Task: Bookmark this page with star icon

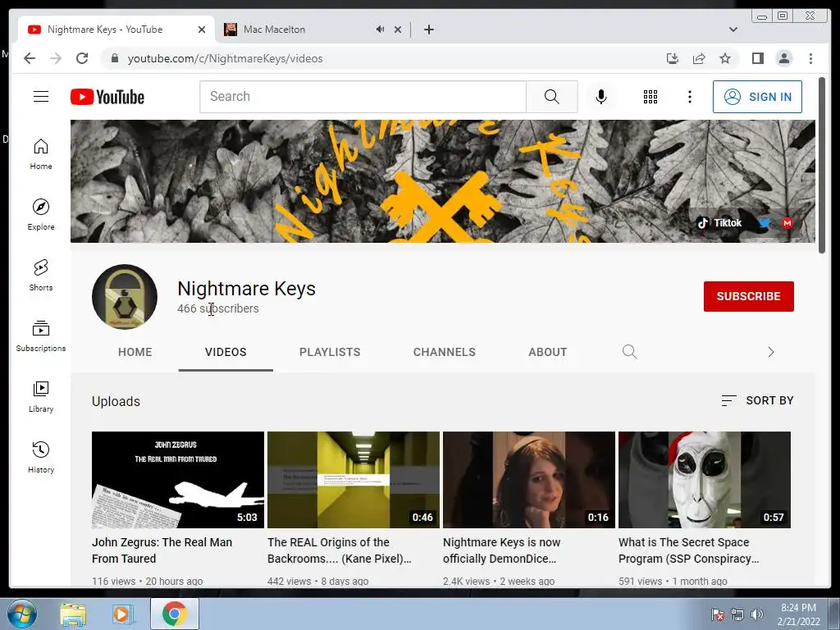Action: (x=725, y=58)
